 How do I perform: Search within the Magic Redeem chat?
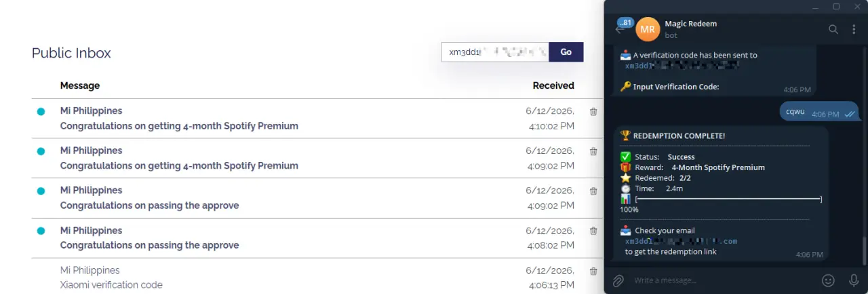833,29
